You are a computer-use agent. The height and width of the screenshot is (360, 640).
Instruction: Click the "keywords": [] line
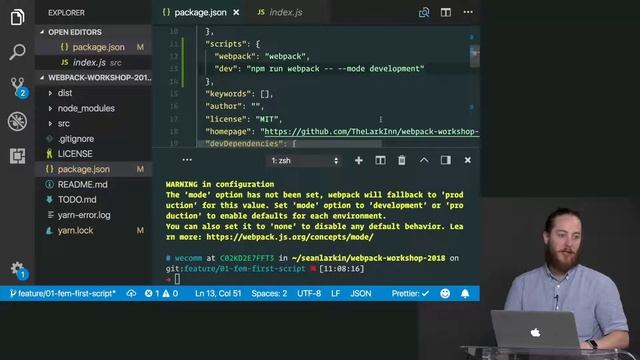coord(239,94)
